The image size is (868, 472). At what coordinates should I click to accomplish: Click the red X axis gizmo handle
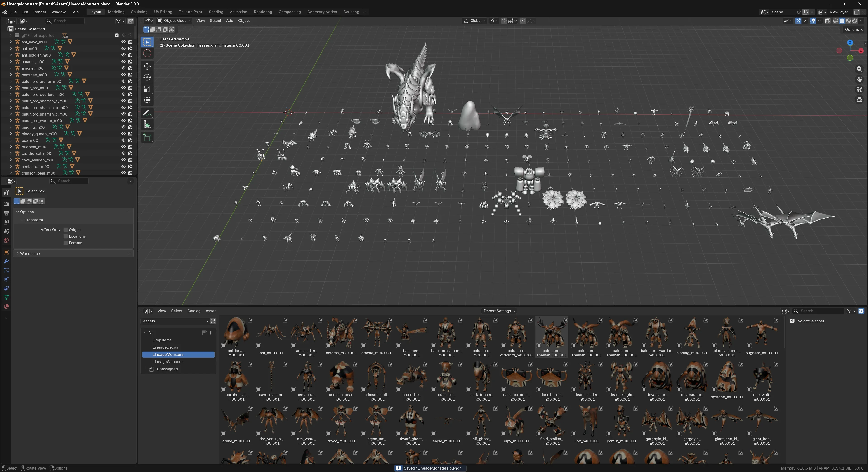point(861,51)
